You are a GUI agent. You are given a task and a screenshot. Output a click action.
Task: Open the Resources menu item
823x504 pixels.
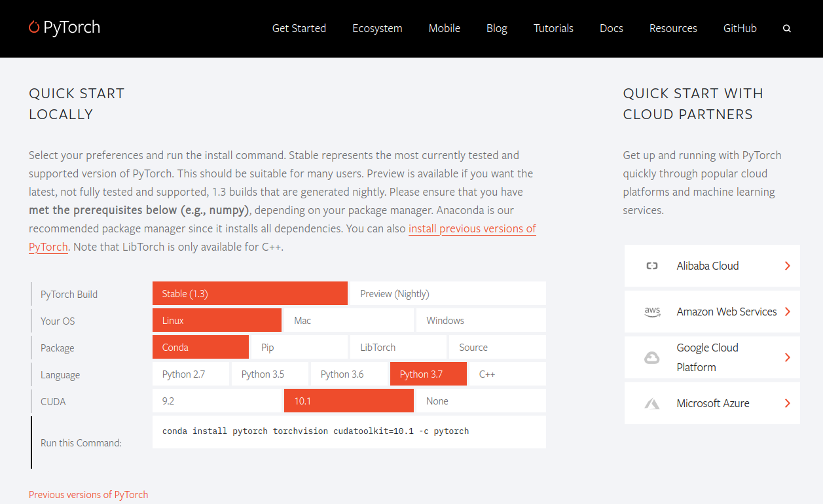point(673,28)
